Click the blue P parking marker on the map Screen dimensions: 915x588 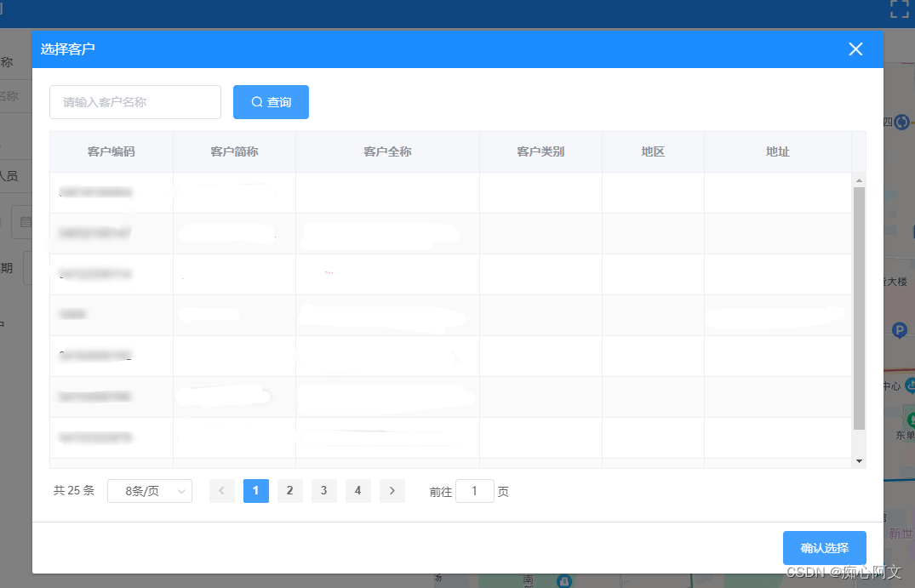pyautogui.click(x=900, y=330)
